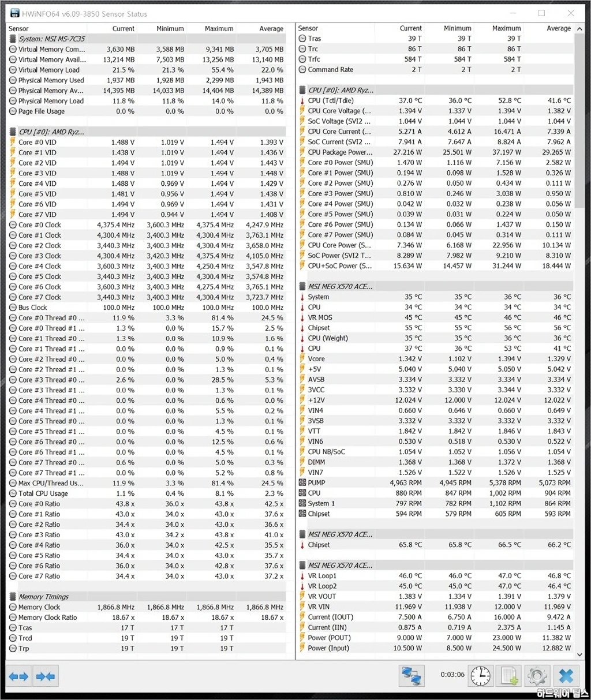Select the CPU (Weight) temperature row

(x=436, y=338)
